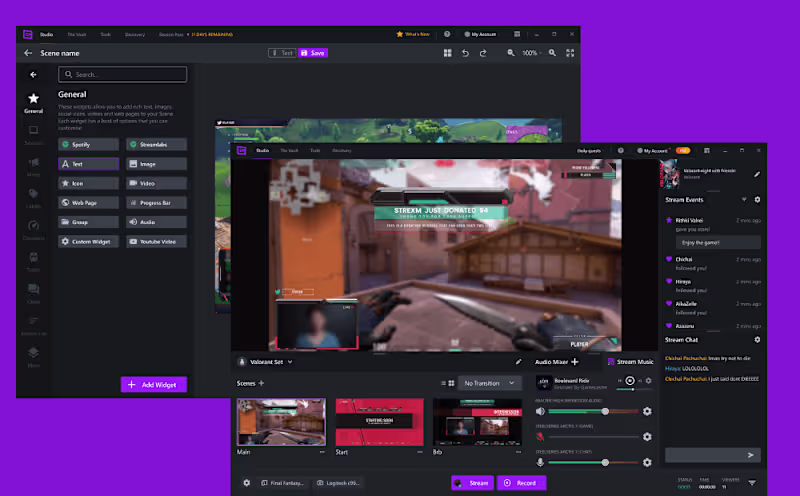Open Discovery tab in front window

(x=341, y=151)
